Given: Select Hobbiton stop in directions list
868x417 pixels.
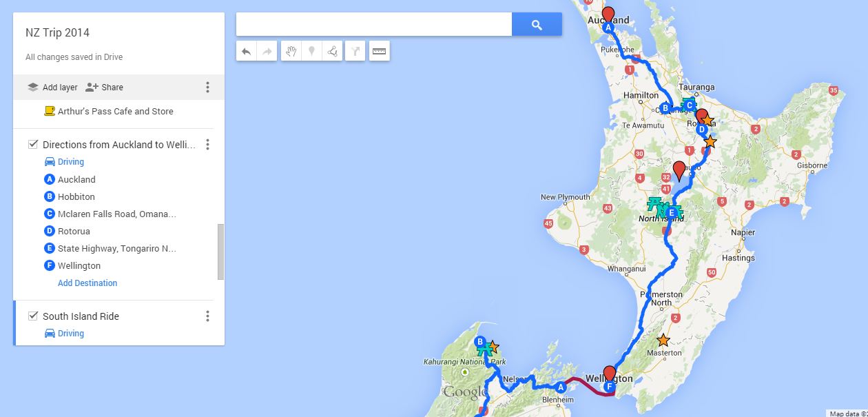Looking at the screenshot, I should (76, 196).
